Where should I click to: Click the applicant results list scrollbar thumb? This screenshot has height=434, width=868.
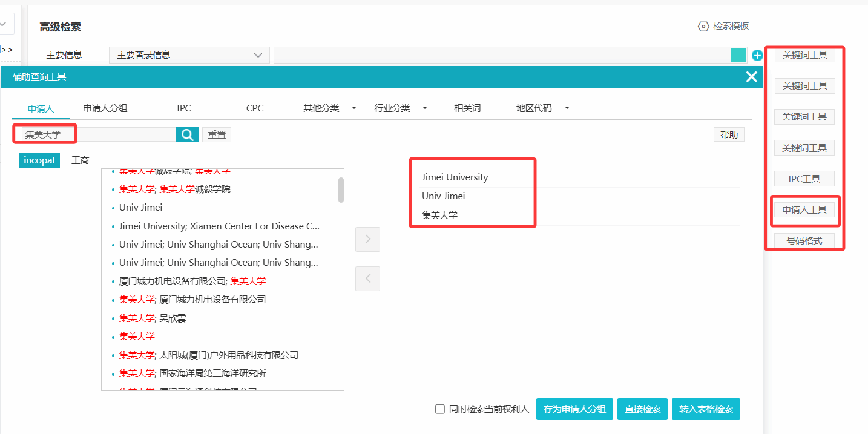coord(341,189)
